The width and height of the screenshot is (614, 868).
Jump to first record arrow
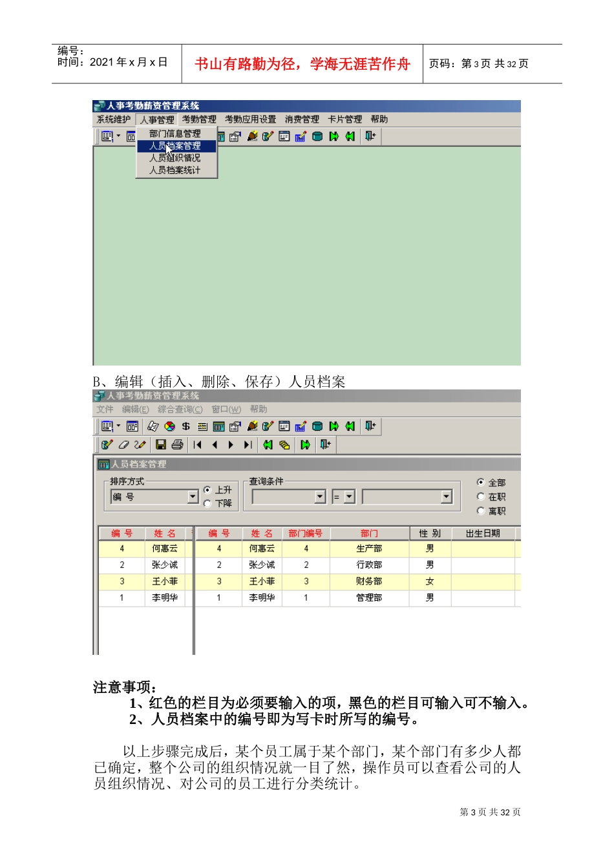197,444
